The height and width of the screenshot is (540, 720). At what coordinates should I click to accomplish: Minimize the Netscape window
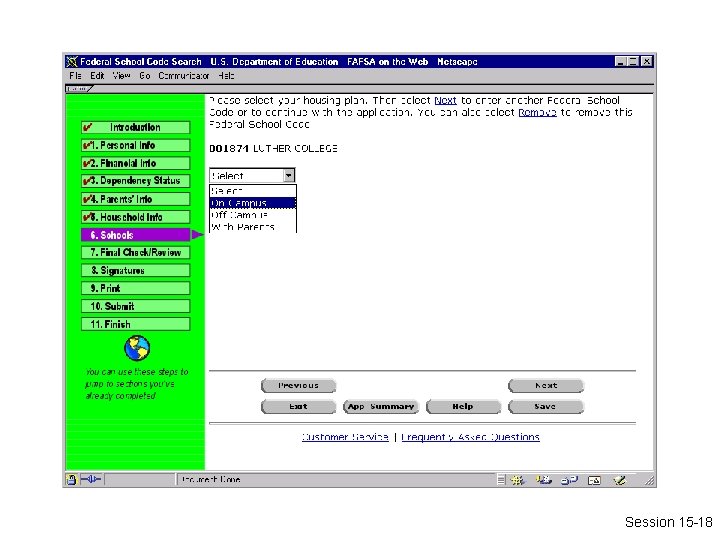click(620, 62)
